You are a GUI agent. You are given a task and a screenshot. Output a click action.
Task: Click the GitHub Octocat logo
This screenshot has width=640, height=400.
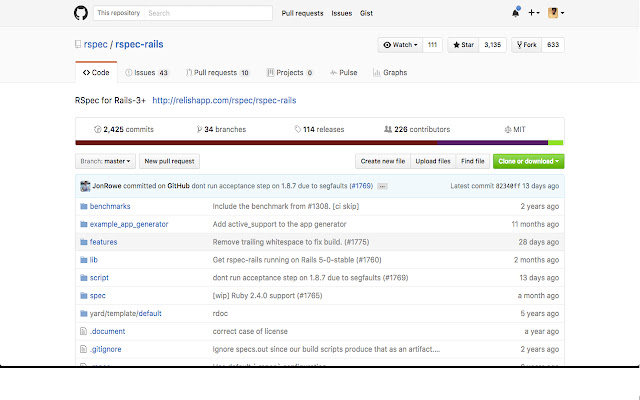pos(82,13)
